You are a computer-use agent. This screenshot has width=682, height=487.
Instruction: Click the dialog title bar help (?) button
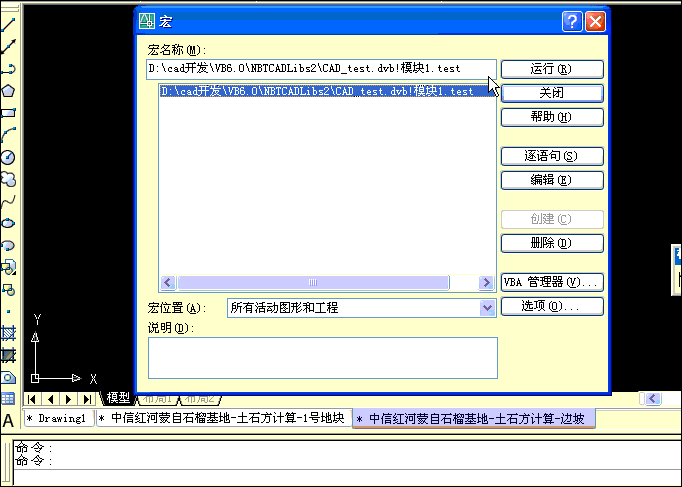tap(572, 20)
